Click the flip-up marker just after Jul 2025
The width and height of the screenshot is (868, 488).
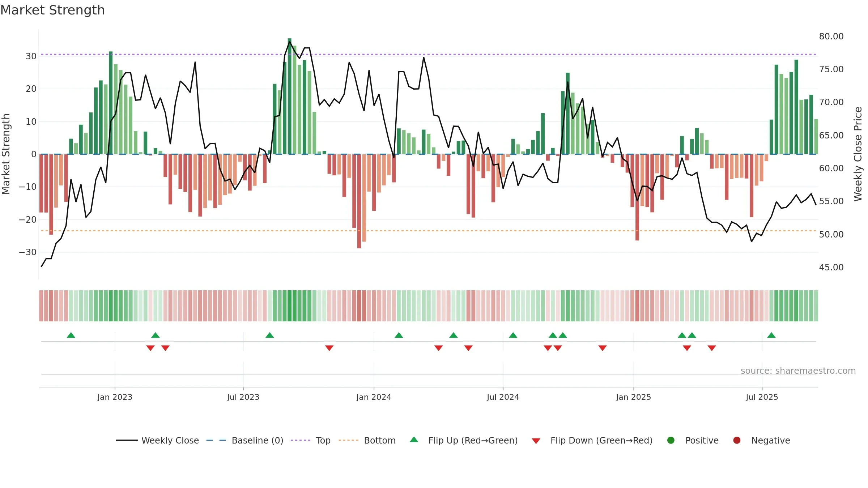coord(771,335)
